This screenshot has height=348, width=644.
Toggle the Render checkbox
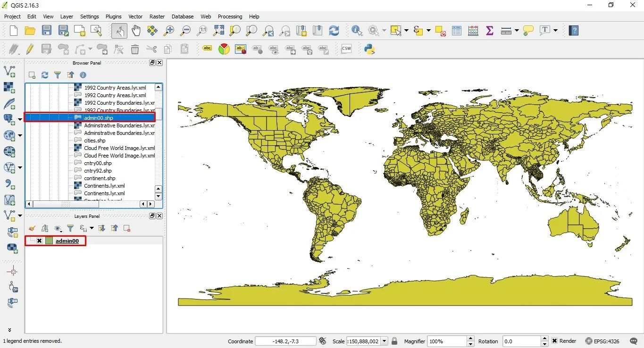[x=555, y=341]
